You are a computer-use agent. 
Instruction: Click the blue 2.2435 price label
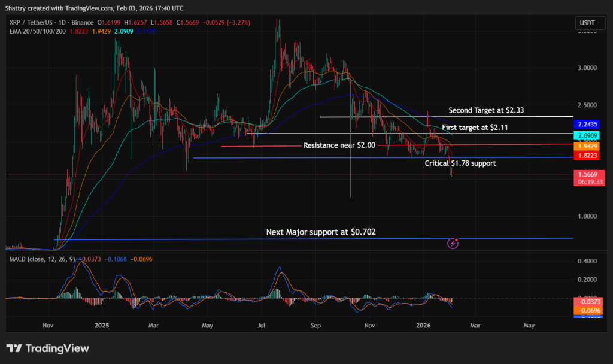point(588,124)
